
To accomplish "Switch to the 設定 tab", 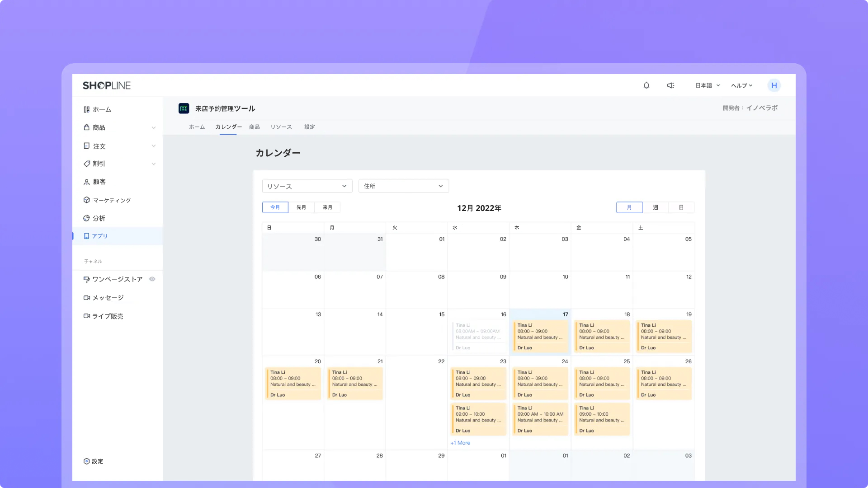I will tap(309, 127).
